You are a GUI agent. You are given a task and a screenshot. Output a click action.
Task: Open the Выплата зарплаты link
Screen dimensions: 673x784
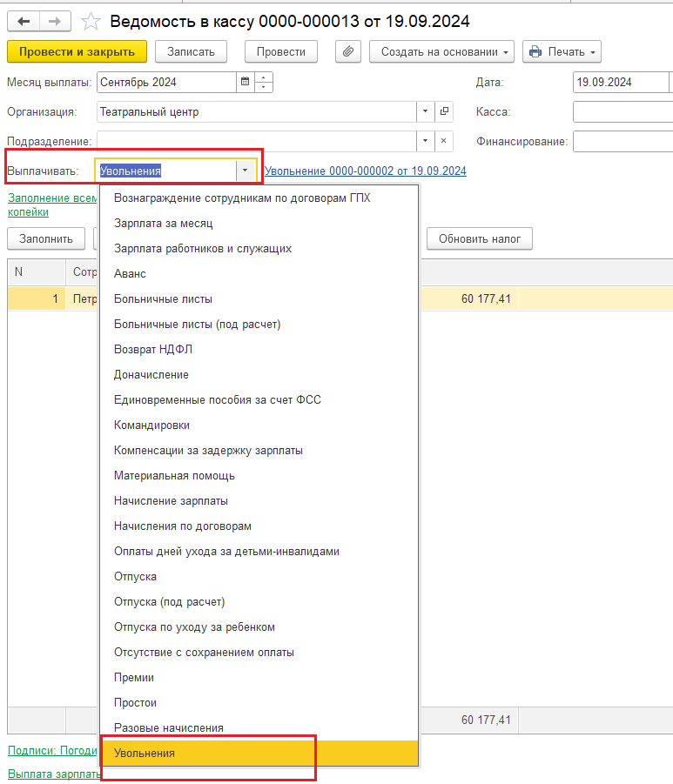pyautogui.click(x=54, y=774)
